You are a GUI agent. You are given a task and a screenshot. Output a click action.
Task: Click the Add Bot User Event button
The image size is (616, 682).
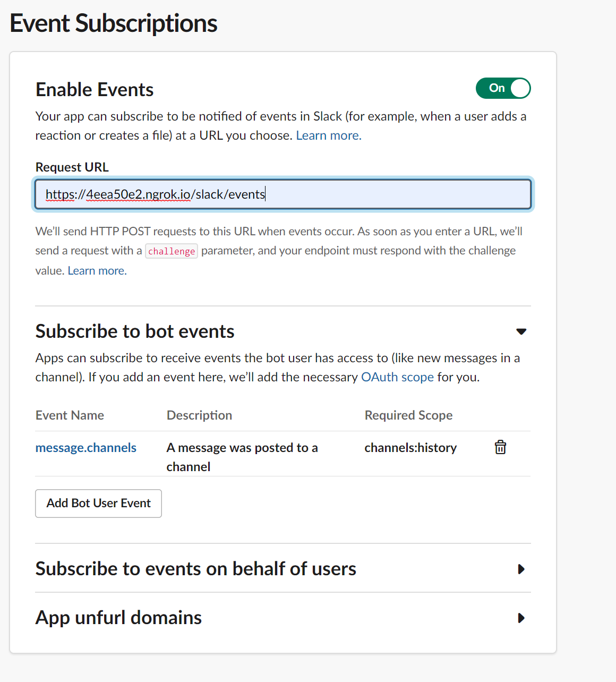pos(98,504)
